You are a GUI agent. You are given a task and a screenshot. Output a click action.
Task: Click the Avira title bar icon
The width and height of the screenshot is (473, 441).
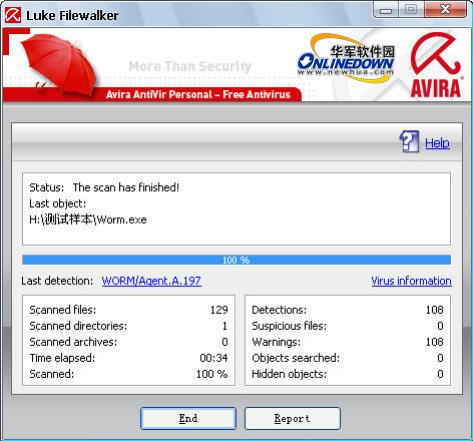click(x=13, y=15)
